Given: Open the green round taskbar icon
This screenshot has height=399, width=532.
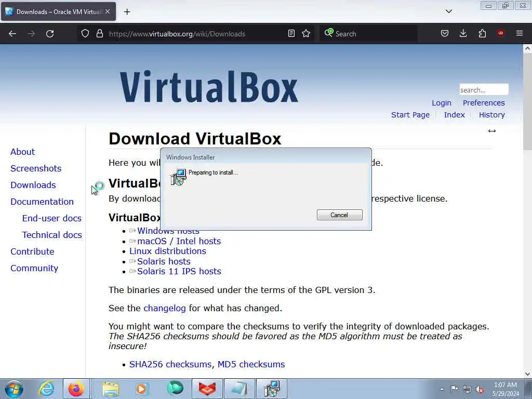Looking at the screenshot, I should click(175, 389).
